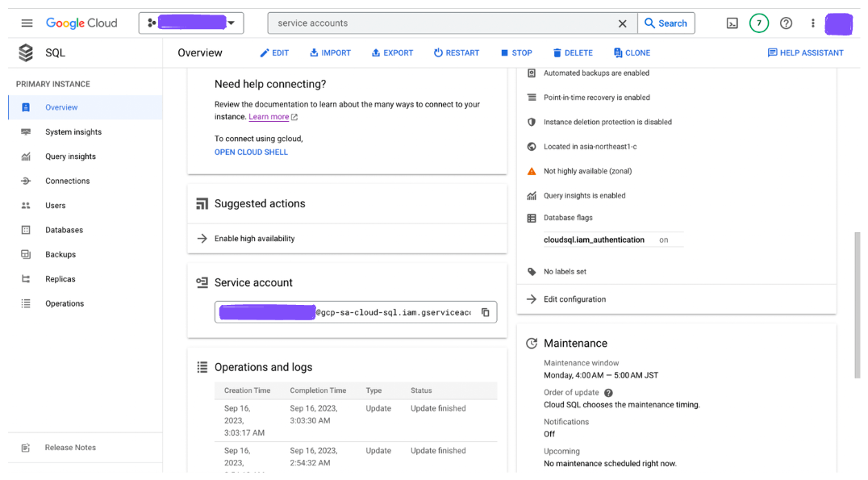Activate Cloud Shell terminal icon

tap(732, 23)
